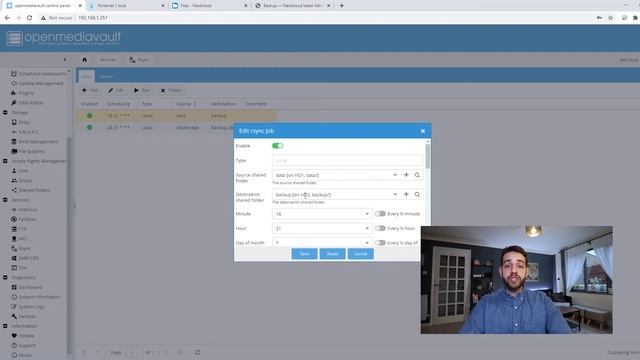Click the Rsync breadcrumb item
The width and height of the screenshot is (640, 360).
pyautogui.click(x=139, y=60)
